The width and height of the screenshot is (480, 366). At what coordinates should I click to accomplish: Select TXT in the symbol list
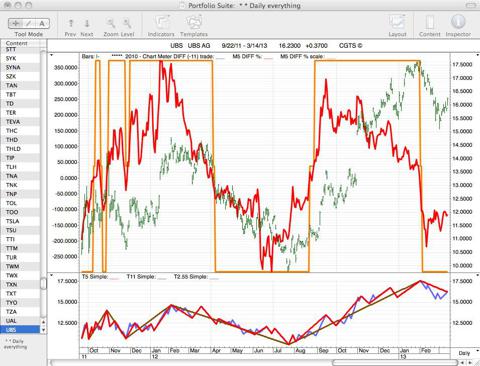click(x=20, y=293)
